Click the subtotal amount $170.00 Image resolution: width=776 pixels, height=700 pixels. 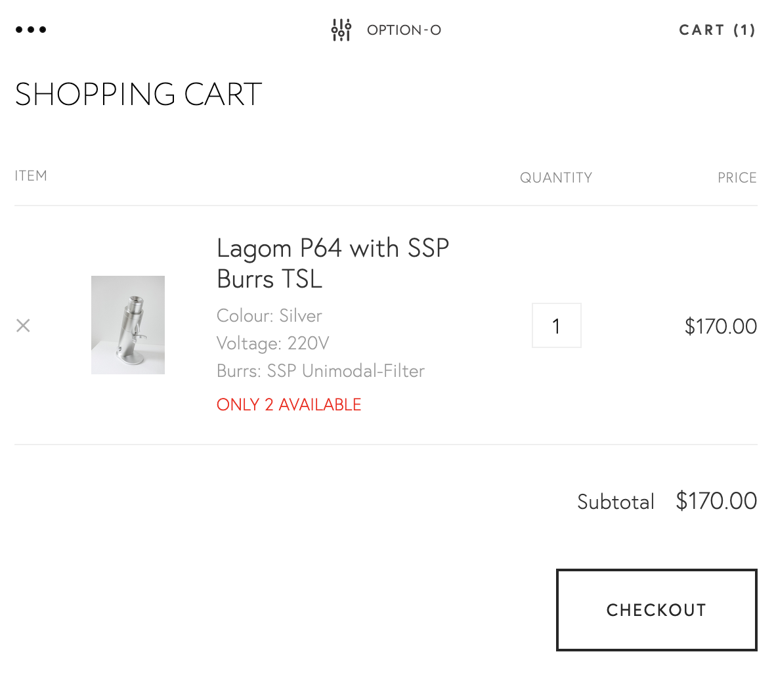click(716, 501)
